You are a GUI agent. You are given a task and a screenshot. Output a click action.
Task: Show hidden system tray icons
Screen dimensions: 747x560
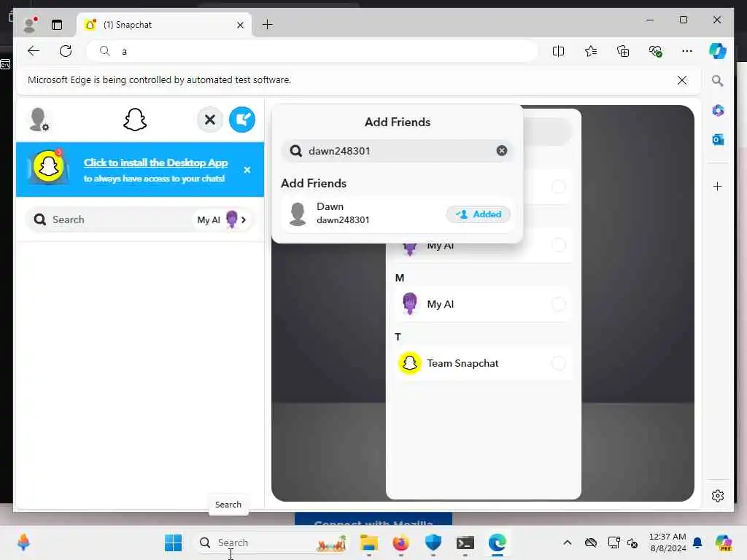pyautogui.click(x=567, y=542)
